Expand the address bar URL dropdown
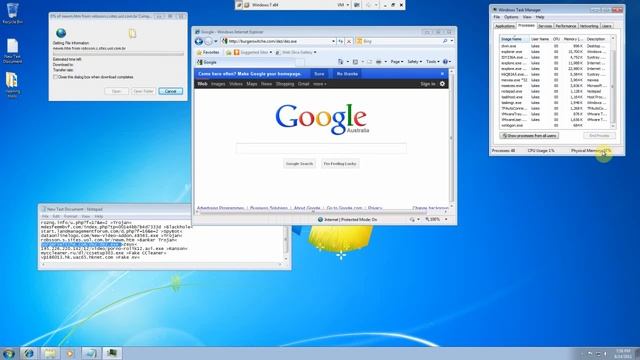 pos(333,41)
